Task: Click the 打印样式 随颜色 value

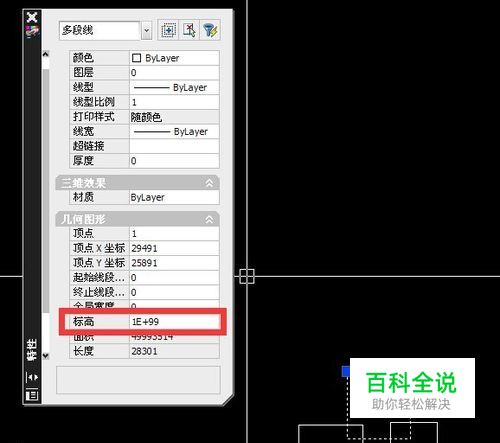Action: click(174, 117)
